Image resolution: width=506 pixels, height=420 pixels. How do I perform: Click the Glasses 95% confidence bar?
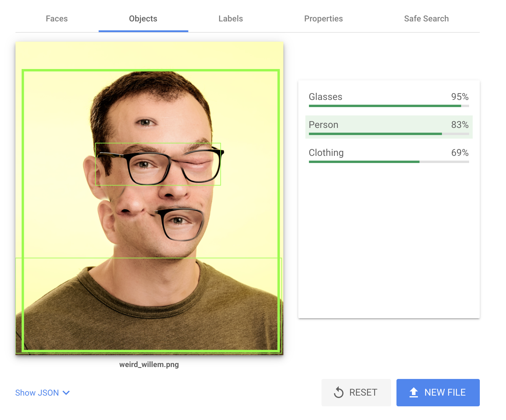click(389, 106)
